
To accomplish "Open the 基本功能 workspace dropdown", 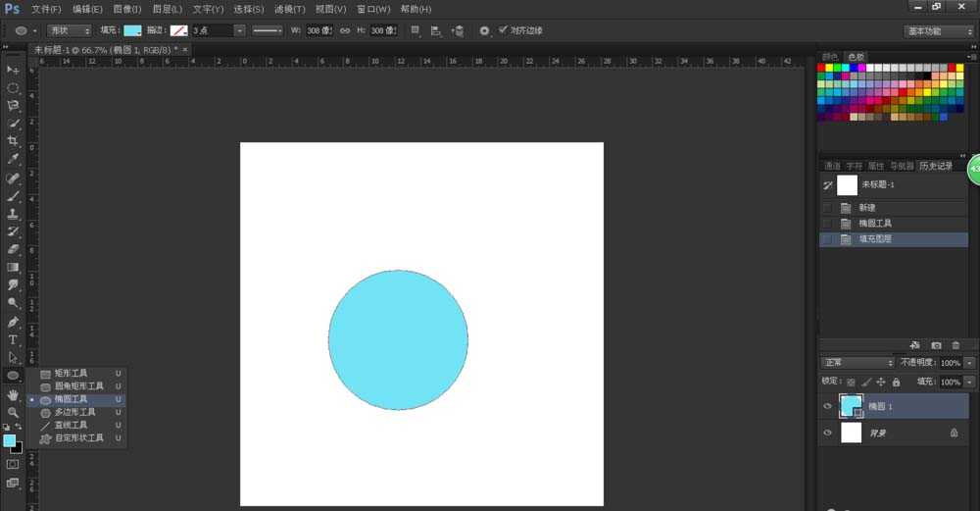I will (x=938, y=31).
